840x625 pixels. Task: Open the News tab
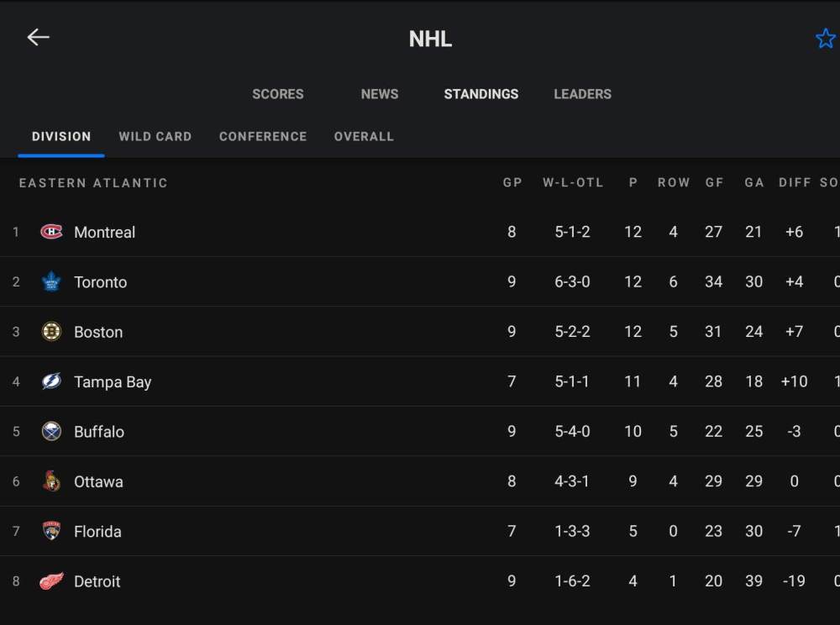[x=380, y=94]
